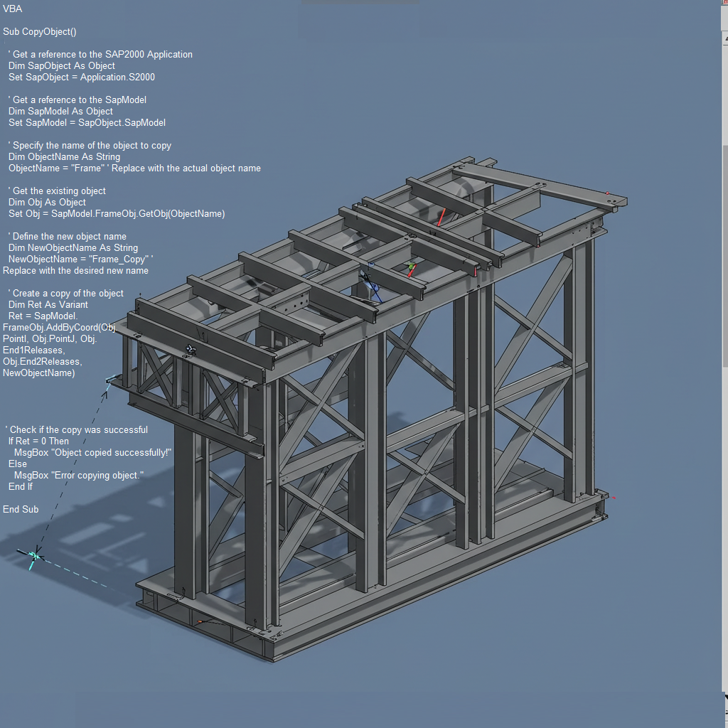This screenshot has width=728, height=728.
Task: Click the "VBA" label at the top left
Action: [13, 9]
